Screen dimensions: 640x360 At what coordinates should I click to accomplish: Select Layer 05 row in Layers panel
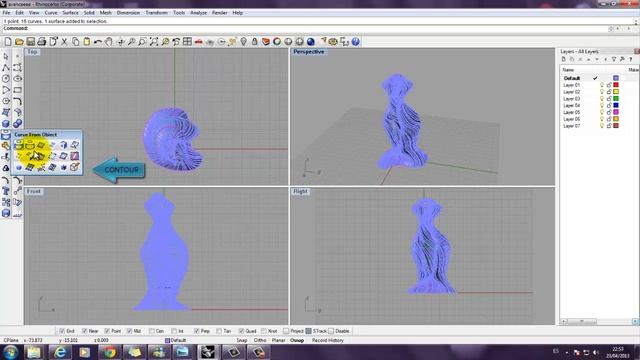point(598,112)
